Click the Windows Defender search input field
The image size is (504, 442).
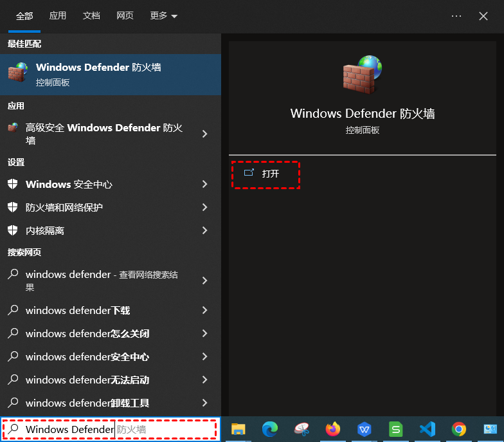coord(111,429)
